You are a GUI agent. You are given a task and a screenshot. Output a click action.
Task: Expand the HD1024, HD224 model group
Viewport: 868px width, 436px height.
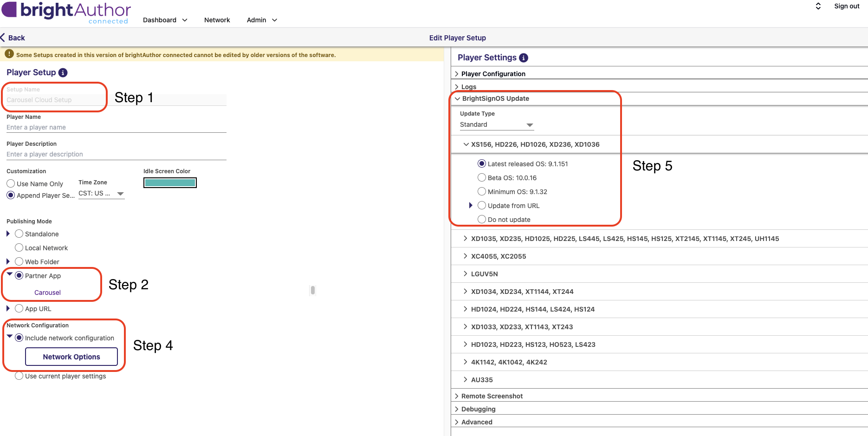click(659, 309)
